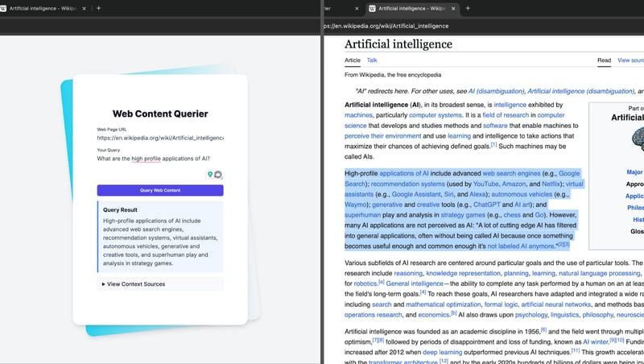Open the 'chess' link
The width and height of the screenshot is (644, 364).
(x=512, y=215)
